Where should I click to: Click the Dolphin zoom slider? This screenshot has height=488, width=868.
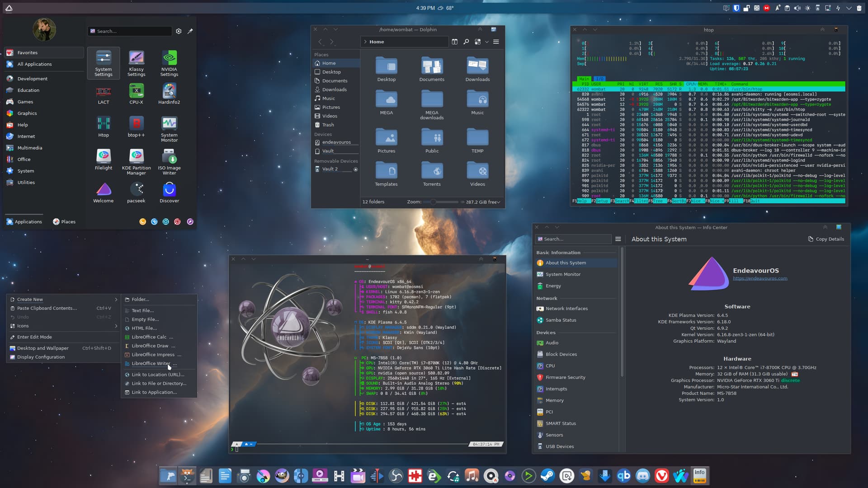point(434,202)
